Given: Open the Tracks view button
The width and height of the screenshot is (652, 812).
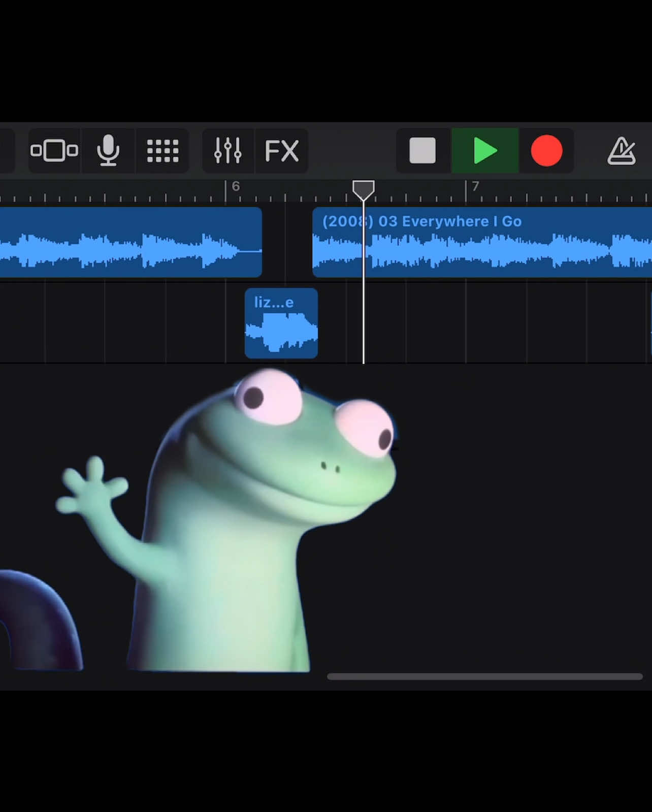Looking at the screenshot, I should (54, 151).
